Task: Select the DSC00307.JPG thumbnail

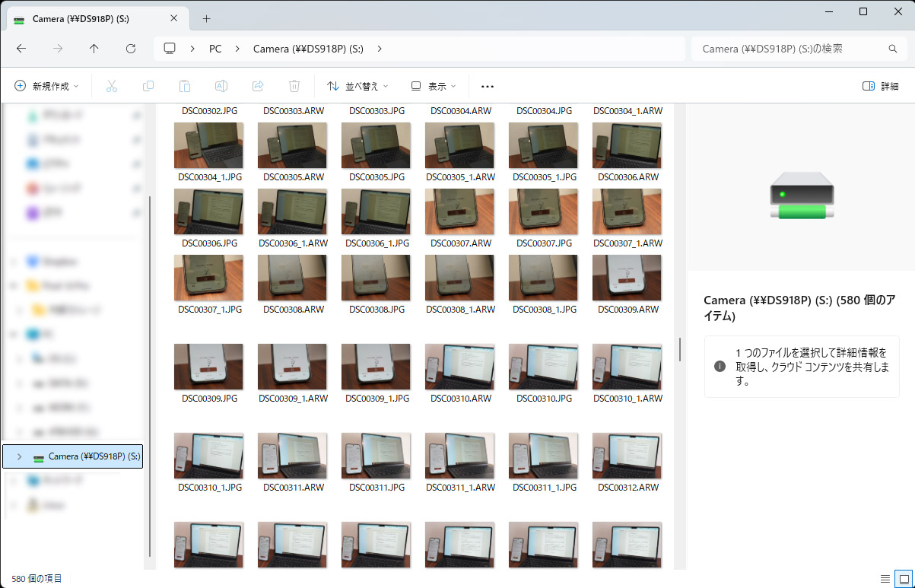Action: coord(543,211)
